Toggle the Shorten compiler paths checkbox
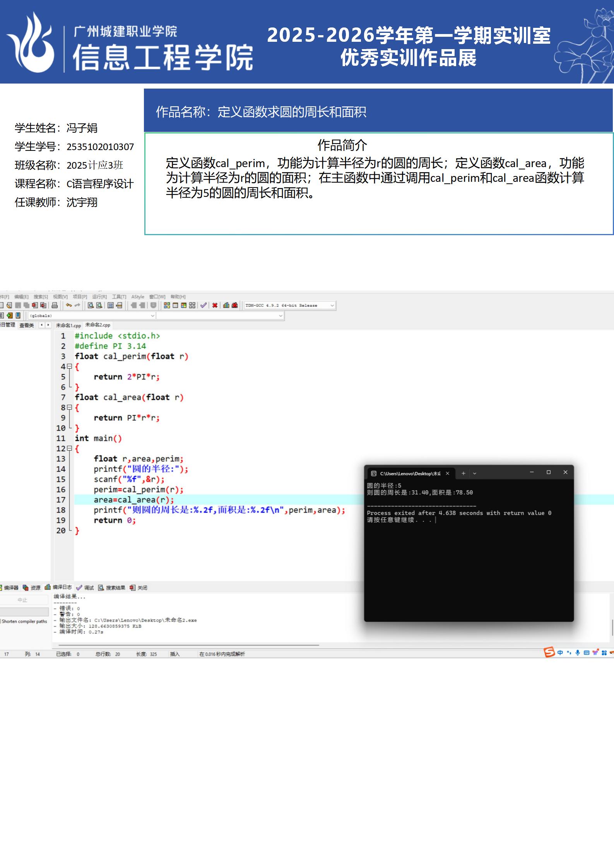The height and width of the screenshot is (868, 614). [1, 621]
